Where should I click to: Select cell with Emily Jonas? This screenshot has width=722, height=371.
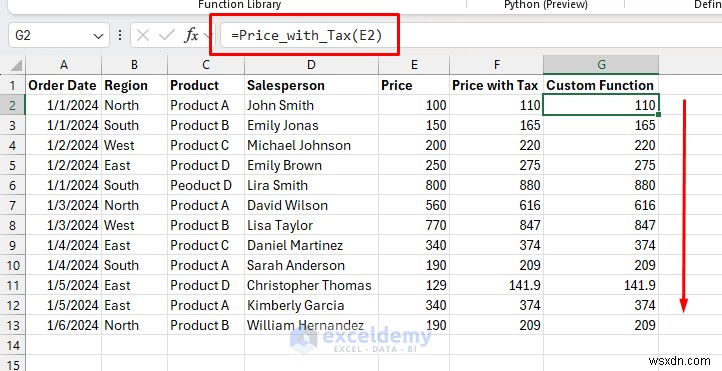(311, 125)
